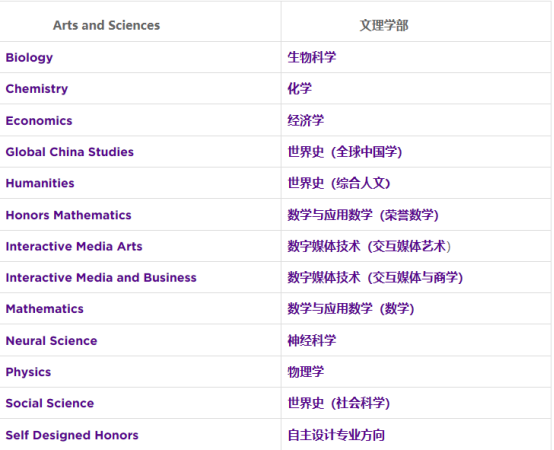Screen dimensions: 554x450
Task: Open the link 数学与应用数学 (荣誉数学)
Action: coord(363,215)
